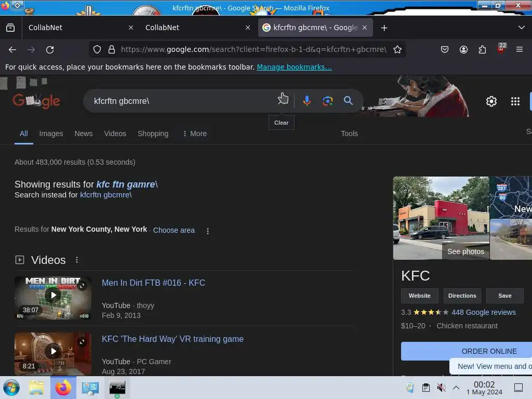
Task: Click the address bar URL field
Action: click(x=254, y=49)
